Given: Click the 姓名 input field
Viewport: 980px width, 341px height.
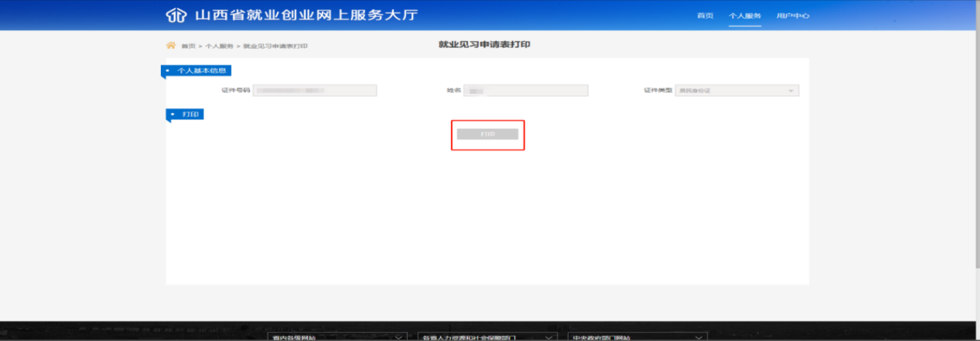Looking at the screenshot, I should tap(526, 90).
